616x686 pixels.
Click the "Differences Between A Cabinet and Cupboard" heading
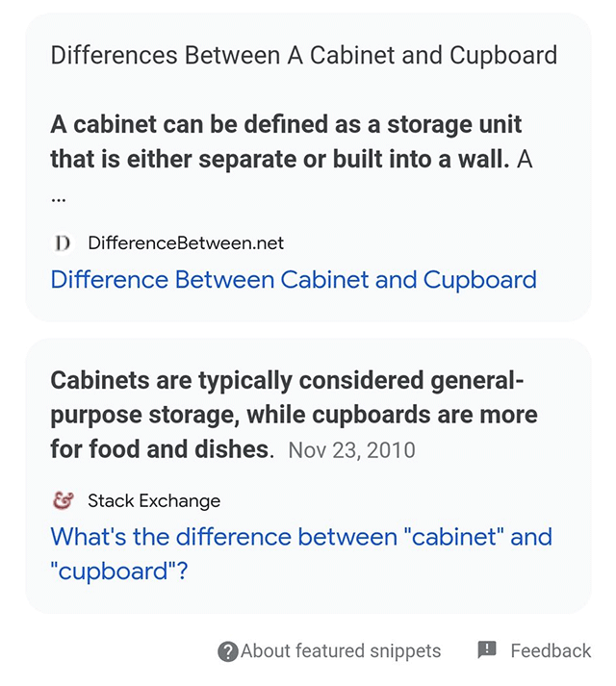pyautogui.click(x=303, y=54)
